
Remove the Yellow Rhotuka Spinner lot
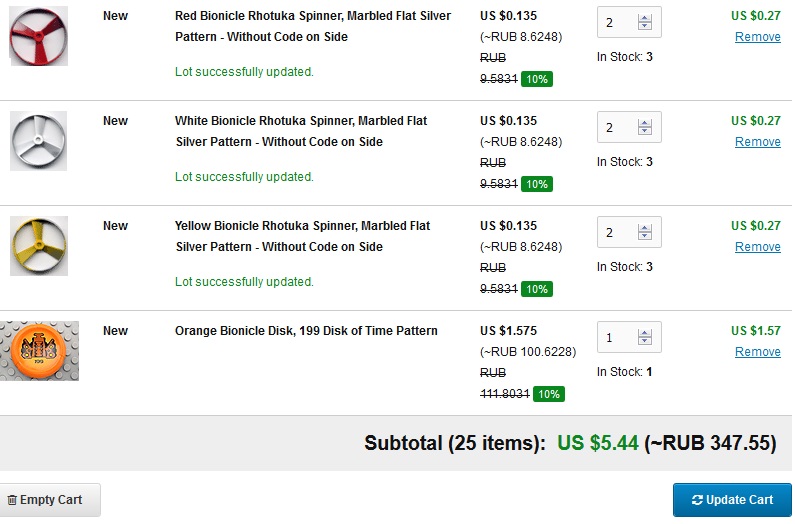(x=757, y=247)
